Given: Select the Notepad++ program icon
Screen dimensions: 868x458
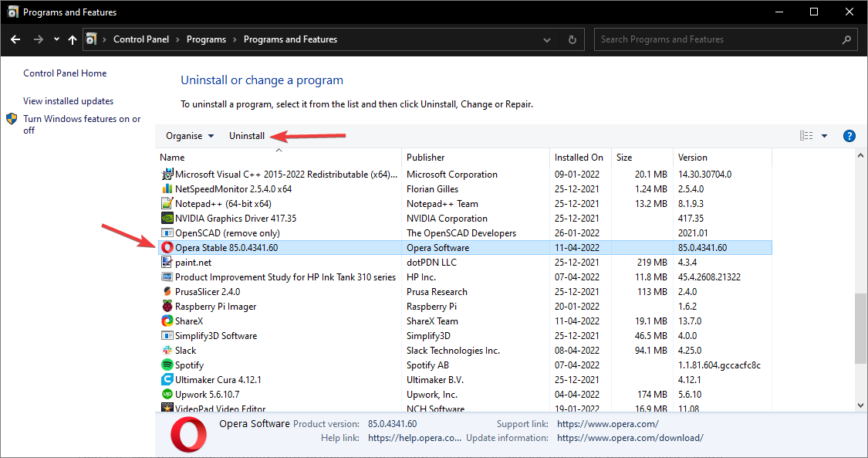Looking at the screenshot, I should click(x=167, y=203).
